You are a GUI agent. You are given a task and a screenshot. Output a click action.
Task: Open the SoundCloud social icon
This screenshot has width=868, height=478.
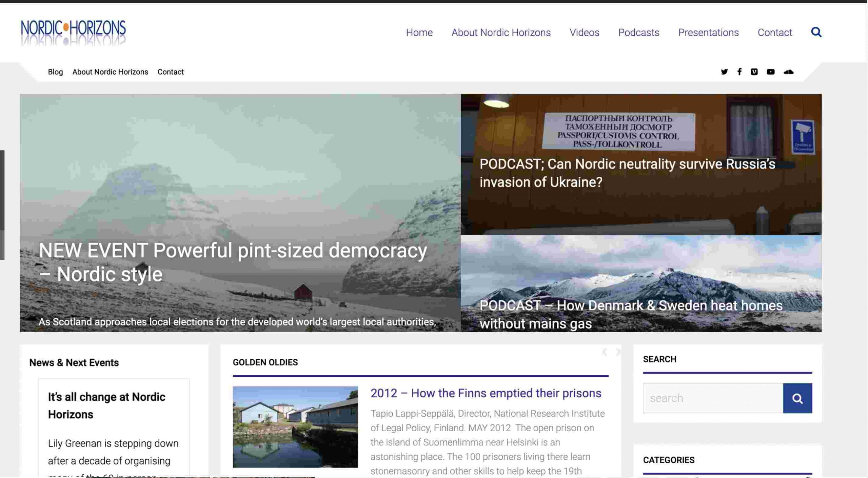pyautogui.click(x=788, y=72)
